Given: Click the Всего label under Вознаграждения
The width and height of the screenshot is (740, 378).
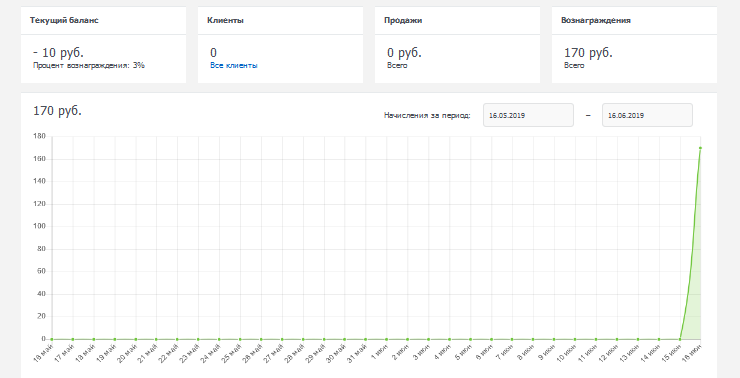Looking at the screenshot, I should [574, 66].
